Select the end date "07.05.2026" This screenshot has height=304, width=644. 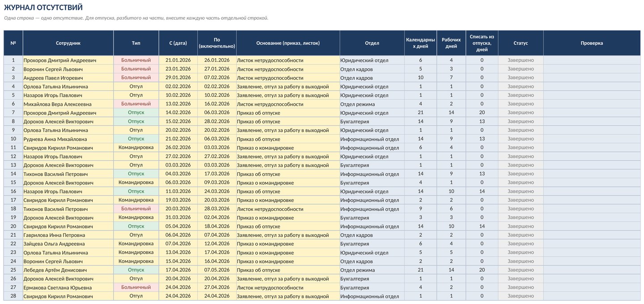(x=217, y=270)
